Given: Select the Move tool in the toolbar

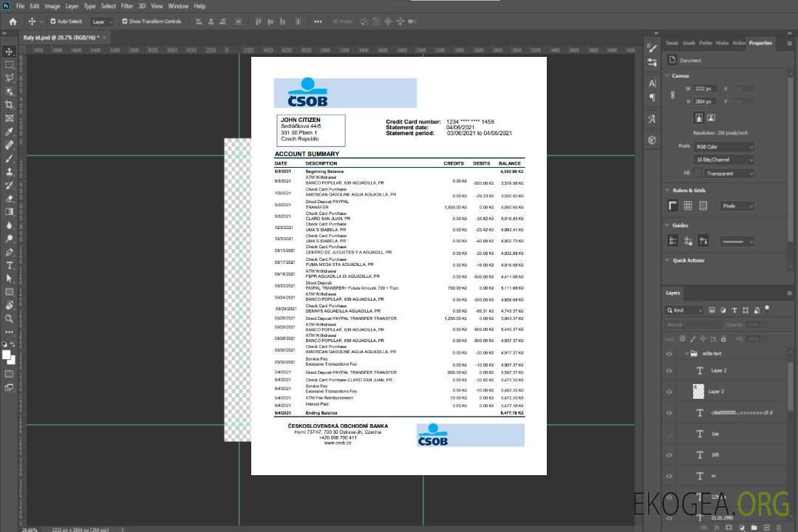Looking at the screenshot, I should [x=9, y=52].
